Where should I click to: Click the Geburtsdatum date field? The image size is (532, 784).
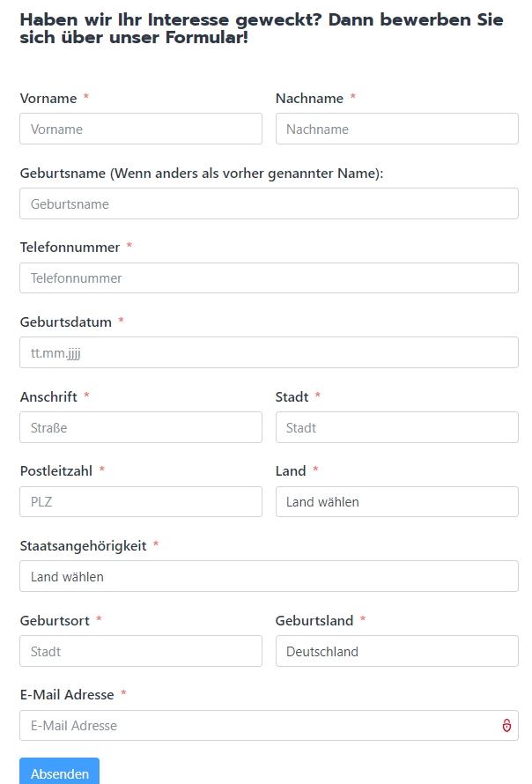269,352
